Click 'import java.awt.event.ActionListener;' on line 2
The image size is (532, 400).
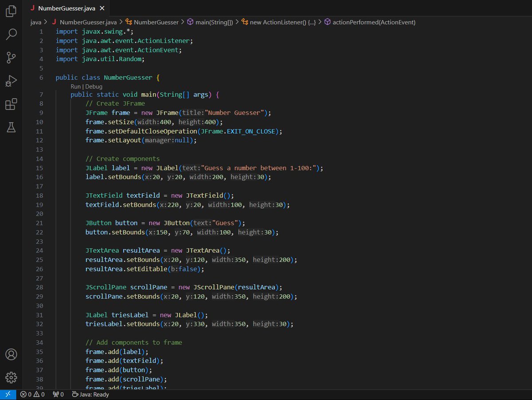[125, 41]
